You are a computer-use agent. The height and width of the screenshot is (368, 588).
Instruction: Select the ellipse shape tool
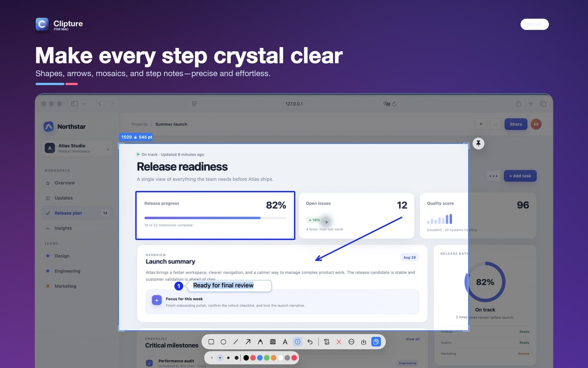pos(223,342)
